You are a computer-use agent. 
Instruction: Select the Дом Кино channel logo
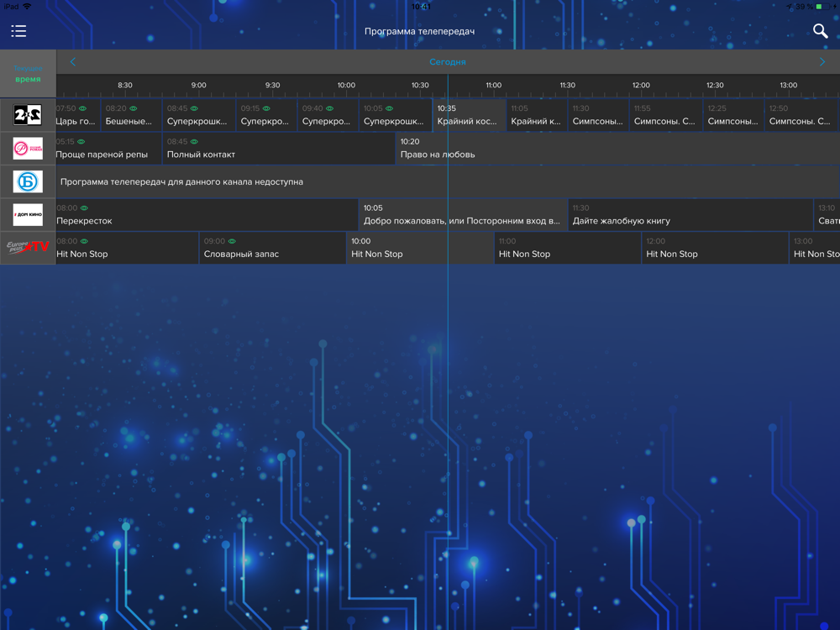click(28, 215)
